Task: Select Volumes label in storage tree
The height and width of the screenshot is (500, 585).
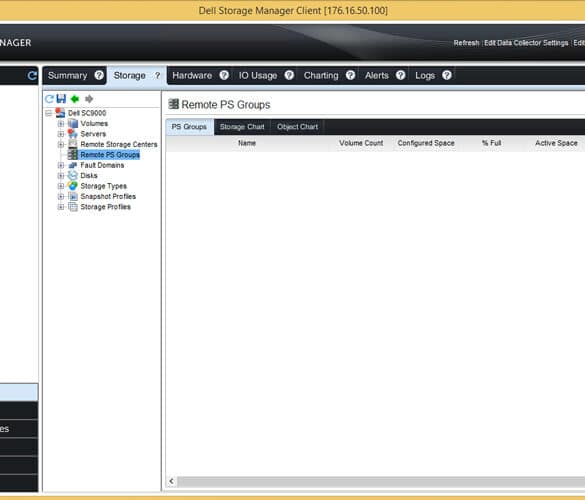Action: tap(94, 123)
